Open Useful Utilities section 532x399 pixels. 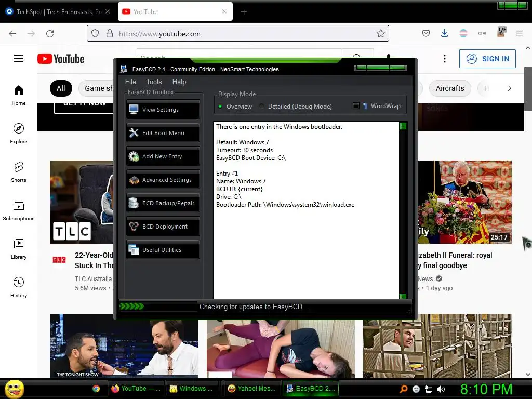click(163, 250)
